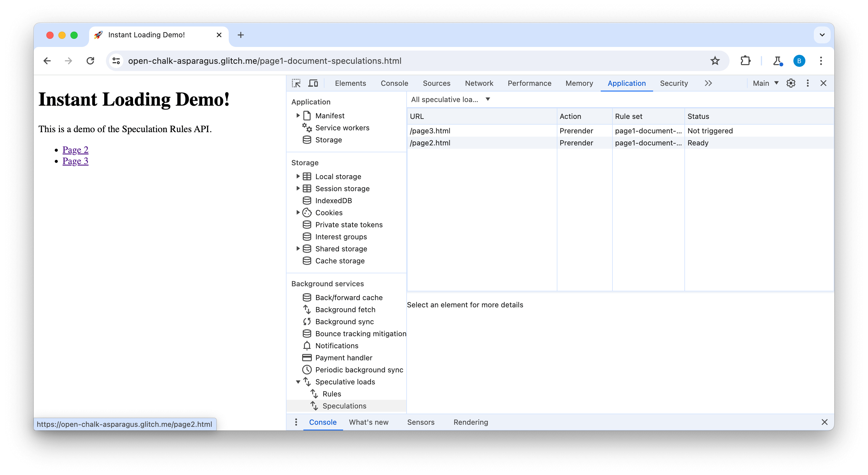Viewport: 868px width, 475px height.
Task: Click the Payment handler icon
Action: tap(306, 357)
